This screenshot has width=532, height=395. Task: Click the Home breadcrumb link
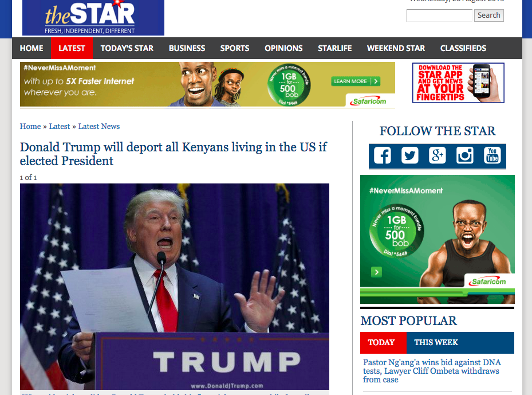coord(30,126)
